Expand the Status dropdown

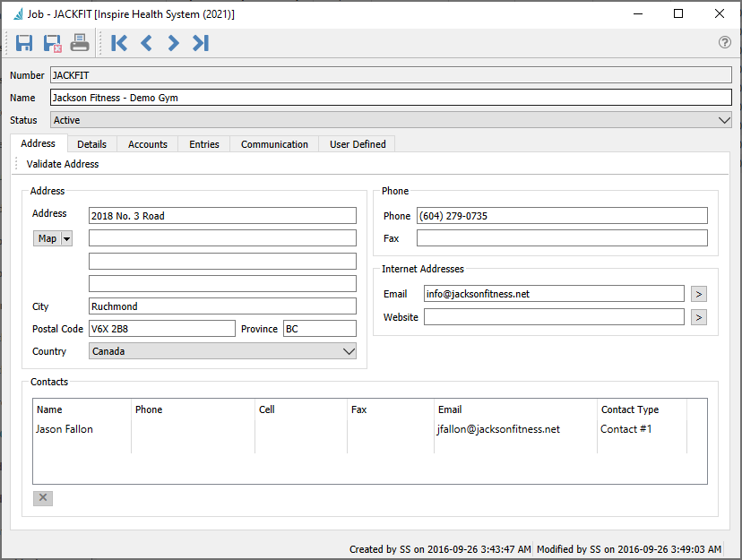[724, 120]
